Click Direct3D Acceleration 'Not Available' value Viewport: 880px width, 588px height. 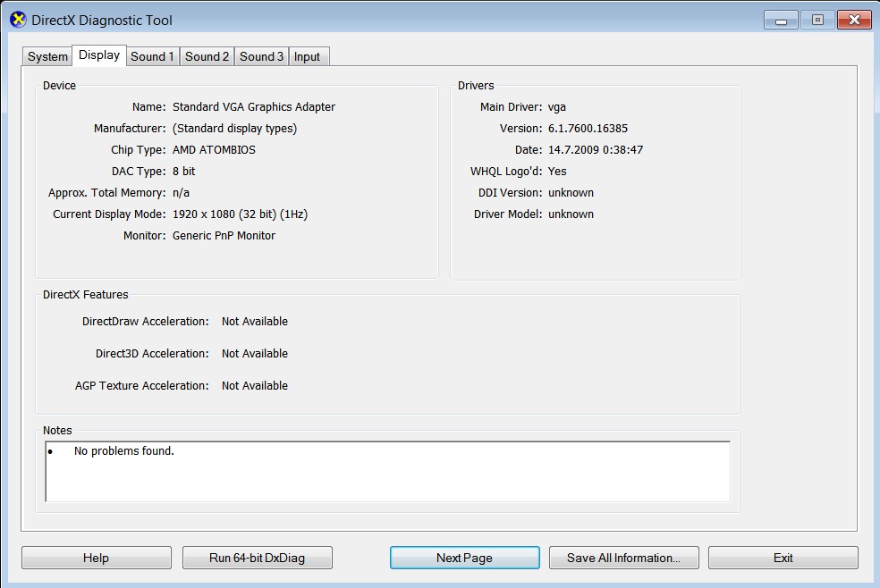tap(255, 354)
